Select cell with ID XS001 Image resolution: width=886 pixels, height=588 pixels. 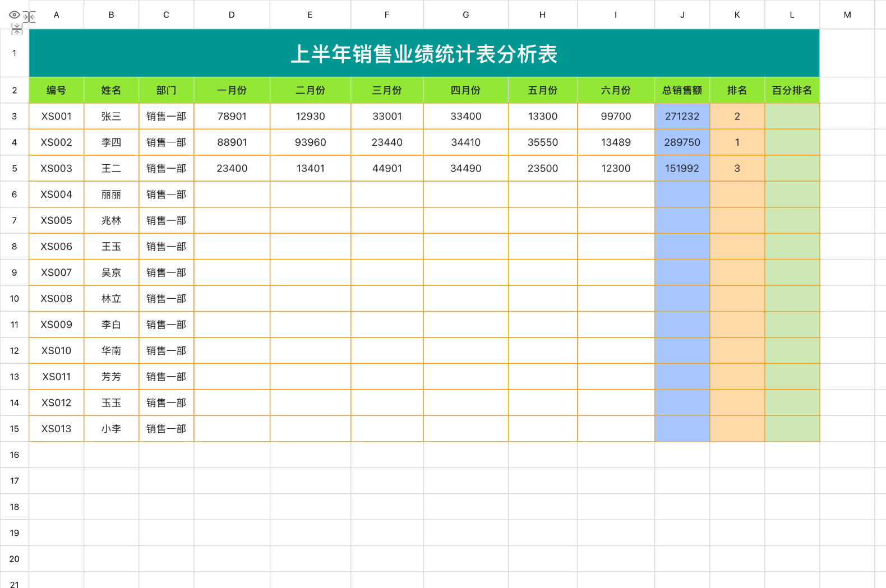point(56,116)
